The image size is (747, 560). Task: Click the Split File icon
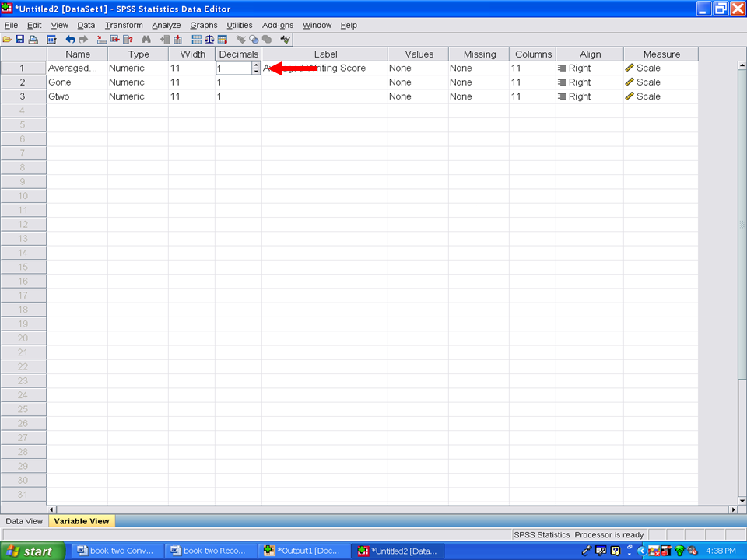tap(196, 39)
